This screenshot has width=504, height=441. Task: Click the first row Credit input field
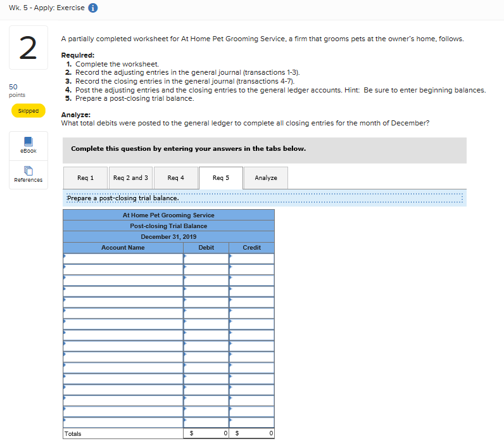click(251, 259)
